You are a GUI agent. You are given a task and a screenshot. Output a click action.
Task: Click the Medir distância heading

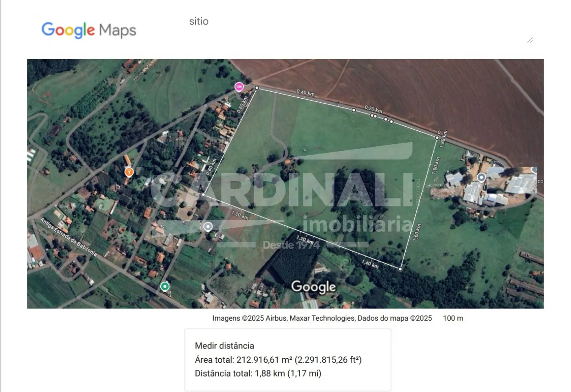(x=224, y=346)
